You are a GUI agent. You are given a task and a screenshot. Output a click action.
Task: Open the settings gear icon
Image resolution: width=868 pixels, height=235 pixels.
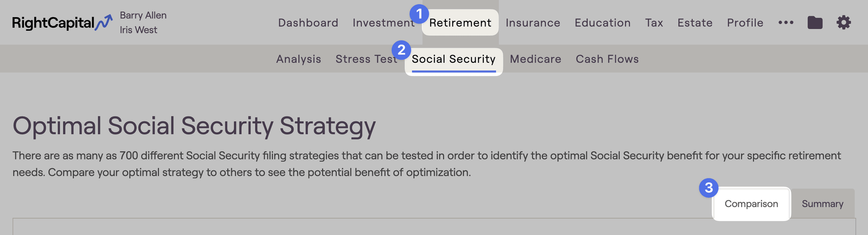[x=844, y=23]
